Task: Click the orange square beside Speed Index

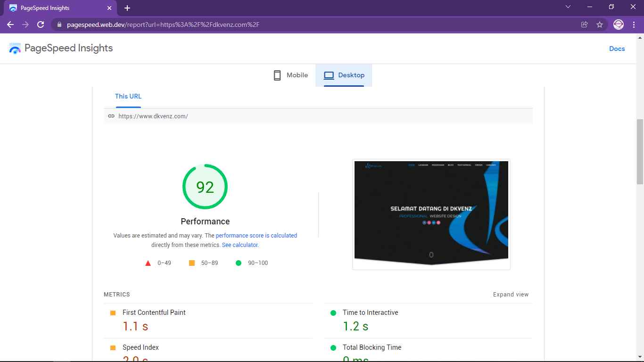Action: coord(113,348)
